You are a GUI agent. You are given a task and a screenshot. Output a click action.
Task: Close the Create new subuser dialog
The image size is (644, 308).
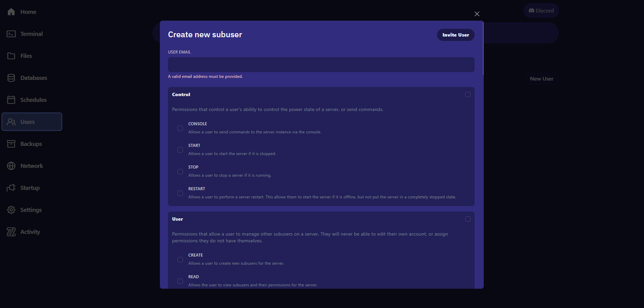[477, 14]
